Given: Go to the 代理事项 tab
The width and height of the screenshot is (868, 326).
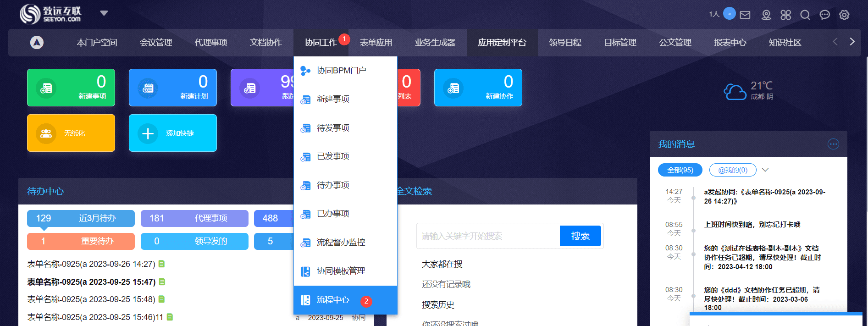Looking at the screenshot, I should (211, 43).
